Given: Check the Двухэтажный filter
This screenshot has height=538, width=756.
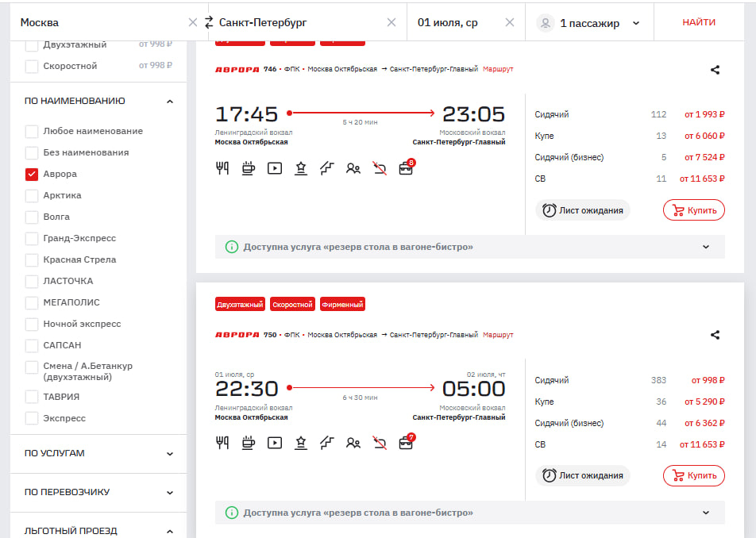Looking at the screenshot, I should (31, 44).
